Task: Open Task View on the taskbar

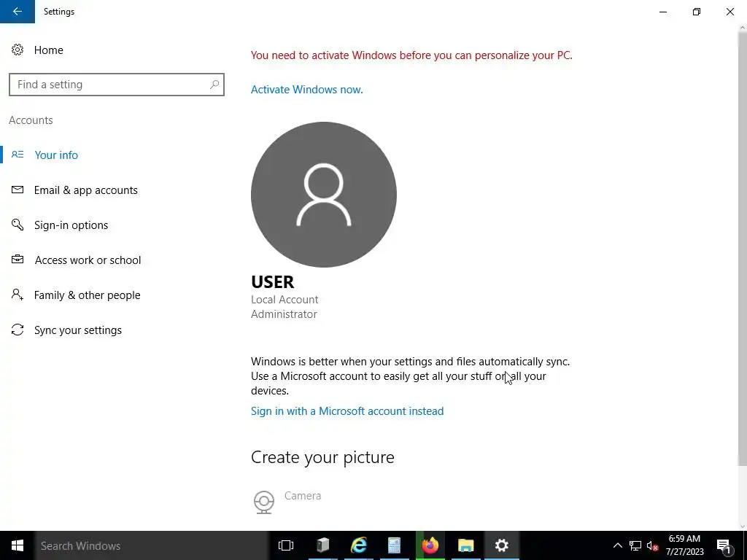Action: 286,545
